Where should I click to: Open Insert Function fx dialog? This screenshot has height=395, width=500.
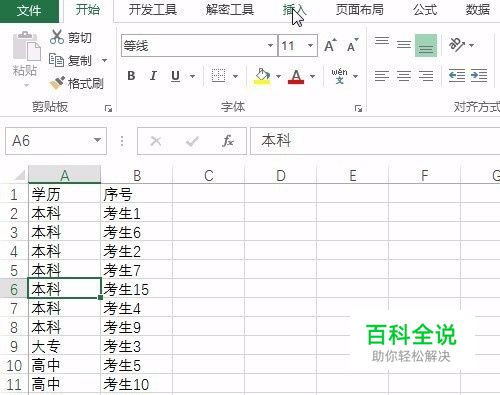coord(228,141)
